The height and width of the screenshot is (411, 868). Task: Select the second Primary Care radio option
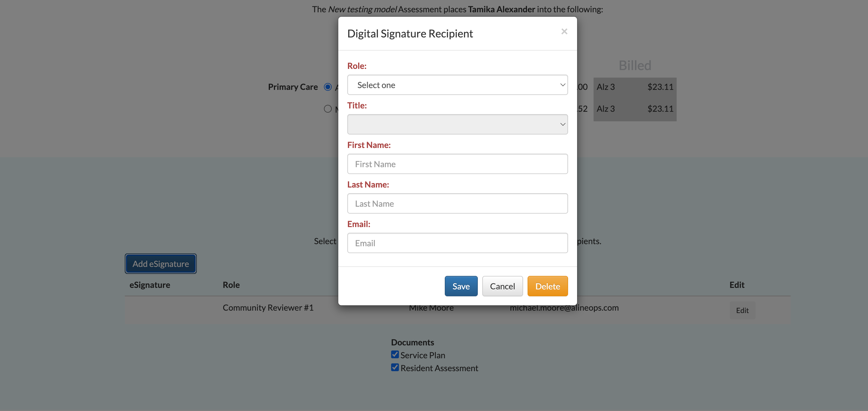click(328, 109)
